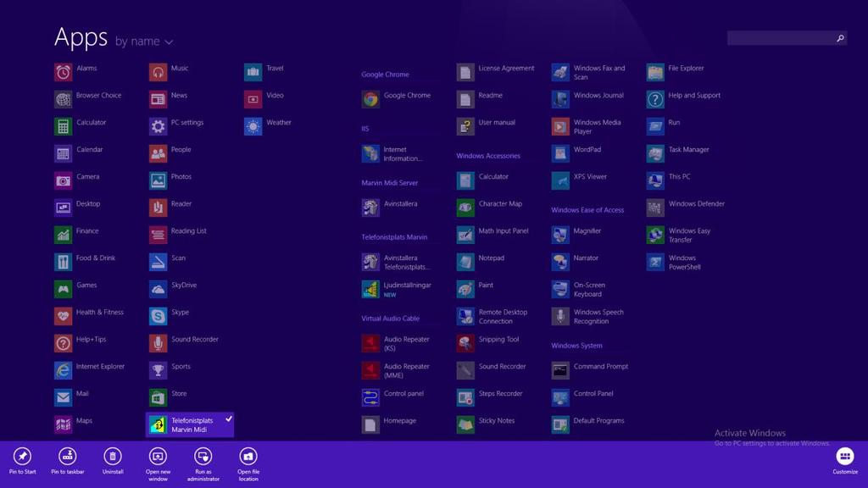Open the 'by name' sort dropdown

(144, 42)
